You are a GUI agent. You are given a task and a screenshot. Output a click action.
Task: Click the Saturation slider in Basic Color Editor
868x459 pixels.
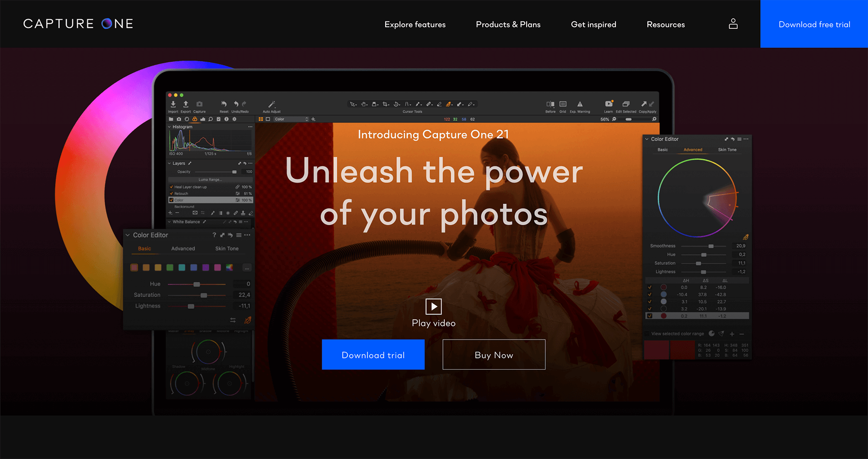[197, 295]
